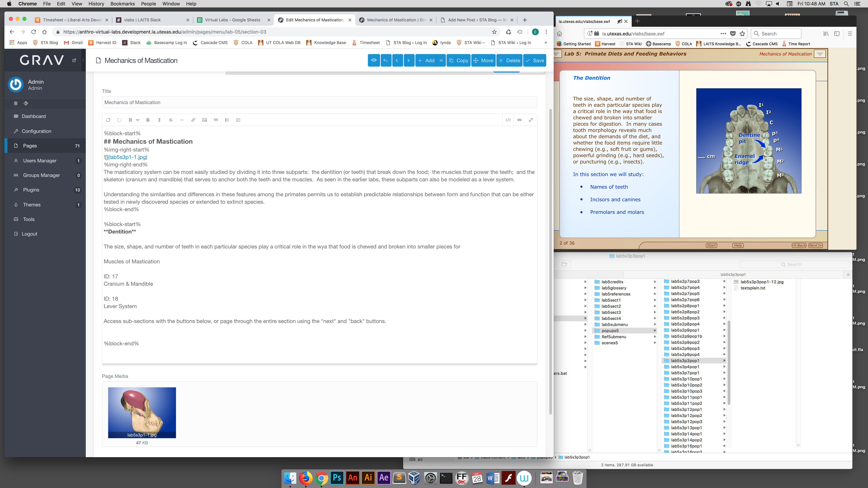This screenshot has height=488, width=868.
Task: Toggle fullscreen editor mode
Action: click(531, 120)
